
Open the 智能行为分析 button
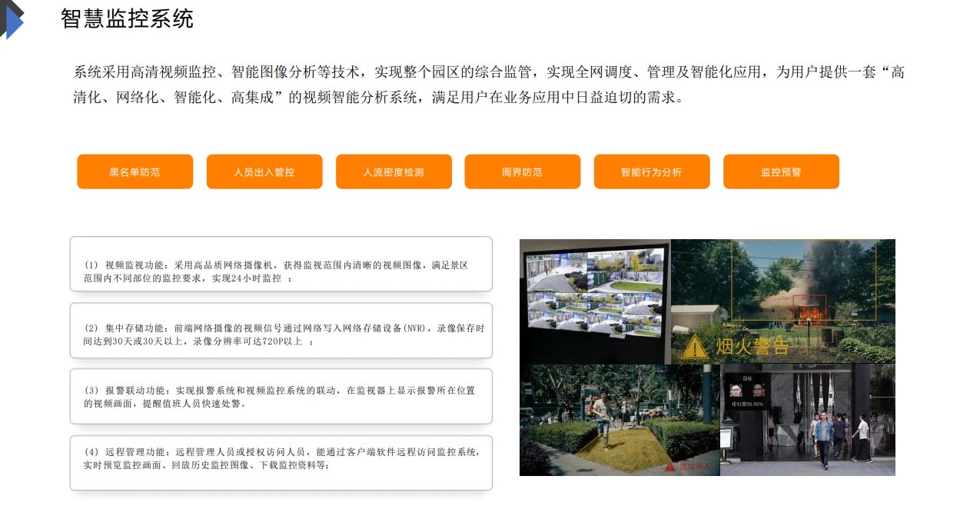[x=652, y=171]
